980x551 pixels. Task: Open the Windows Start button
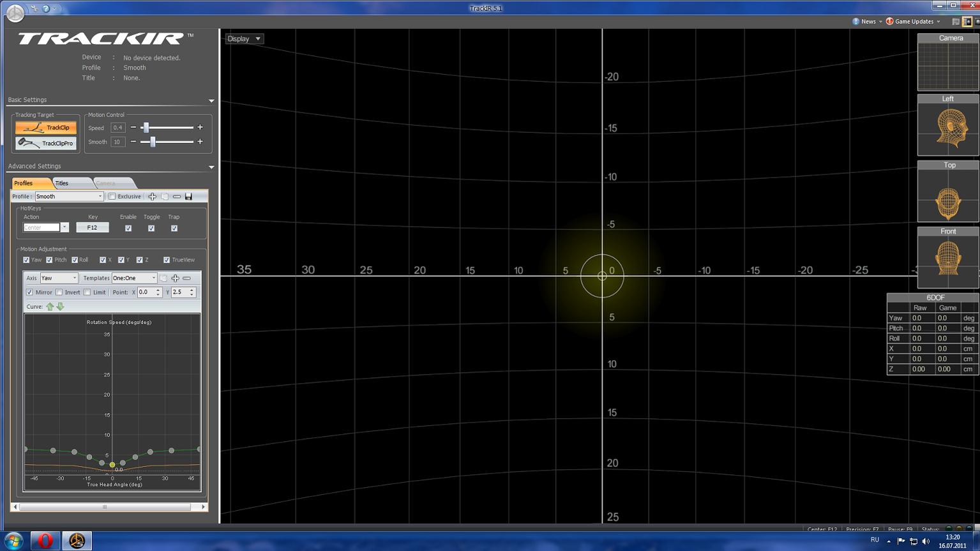(13, 541)
